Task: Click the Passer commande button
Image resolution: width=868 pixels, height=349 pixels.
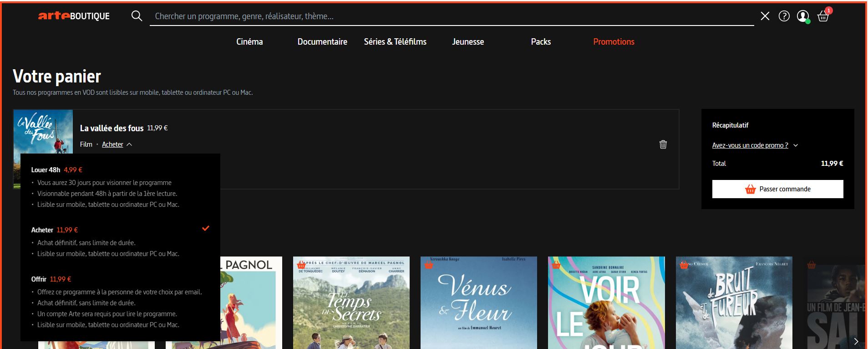Action: click(x=777, y=189)
